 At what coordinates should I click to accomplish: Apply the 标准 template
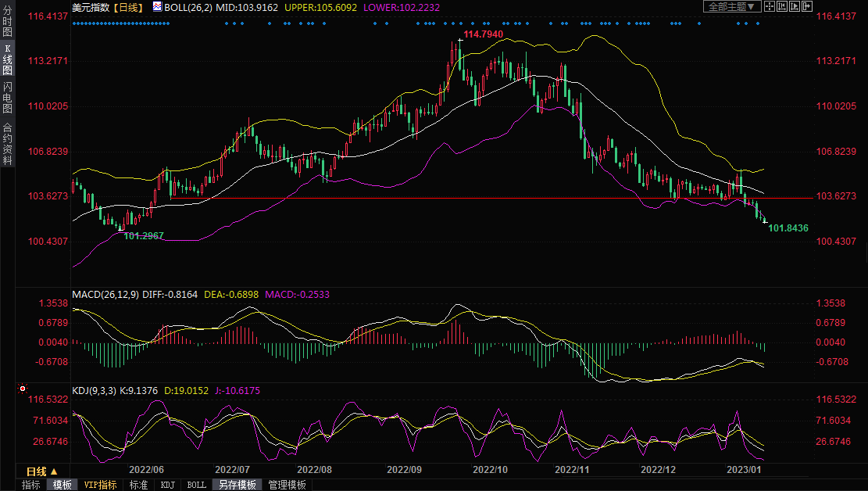click(x=138, y=485)
